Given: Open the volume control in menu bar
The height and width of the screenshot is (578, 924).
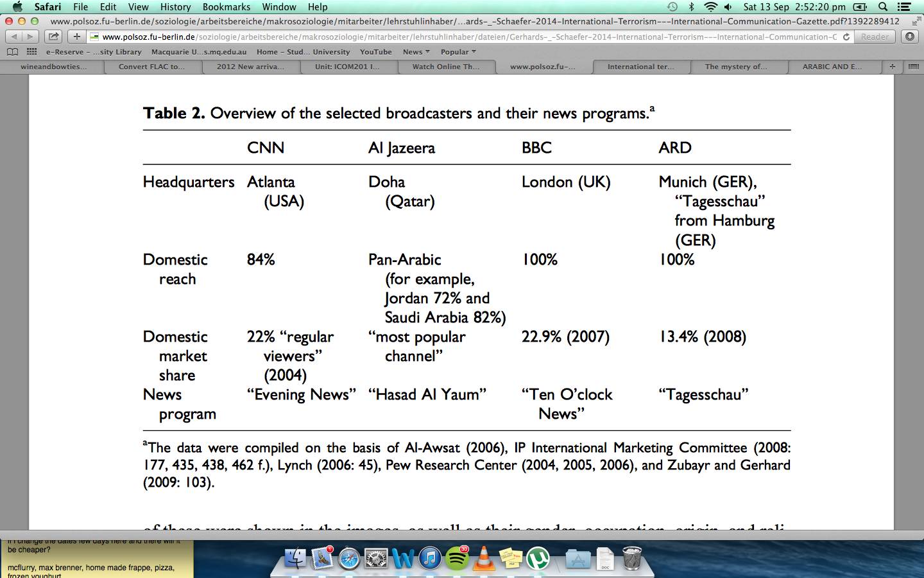Looking at the screenshot, I should [728, 7].
